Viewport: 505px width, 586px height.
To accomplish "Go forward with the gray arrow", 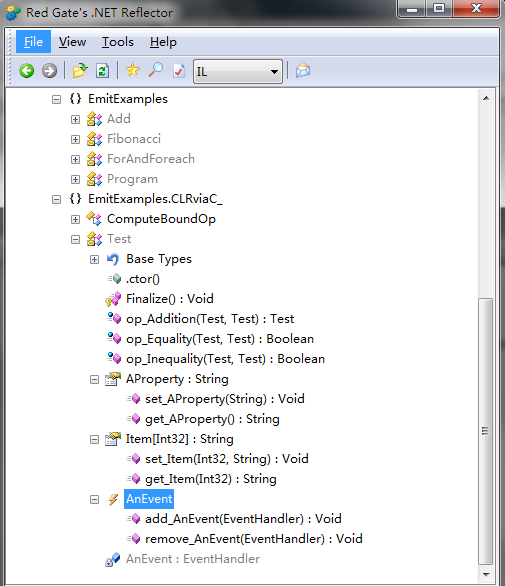I will (x=49, y=71).
